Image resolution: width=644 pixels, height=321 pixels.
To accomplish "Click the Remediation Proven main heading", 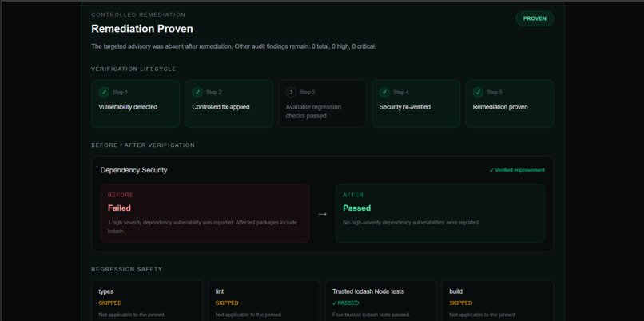I will tap(142, 29).
